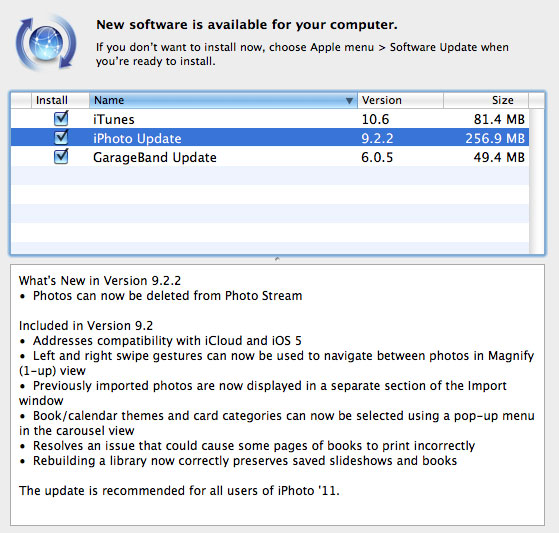The width and height of the screenshot is (559, 533).
Task: Click the "recommended for all users" sentence
Action: point(179,491)
